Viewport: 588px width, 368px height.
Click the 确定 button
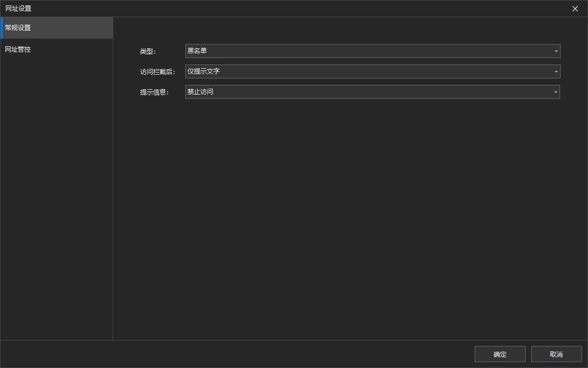pyautogui.click(x=500, y=354)
